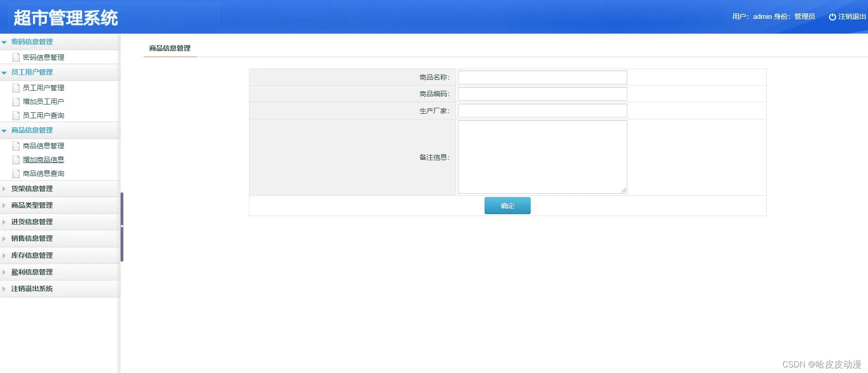Go to 员工用户查询 link

click(43, 115)
